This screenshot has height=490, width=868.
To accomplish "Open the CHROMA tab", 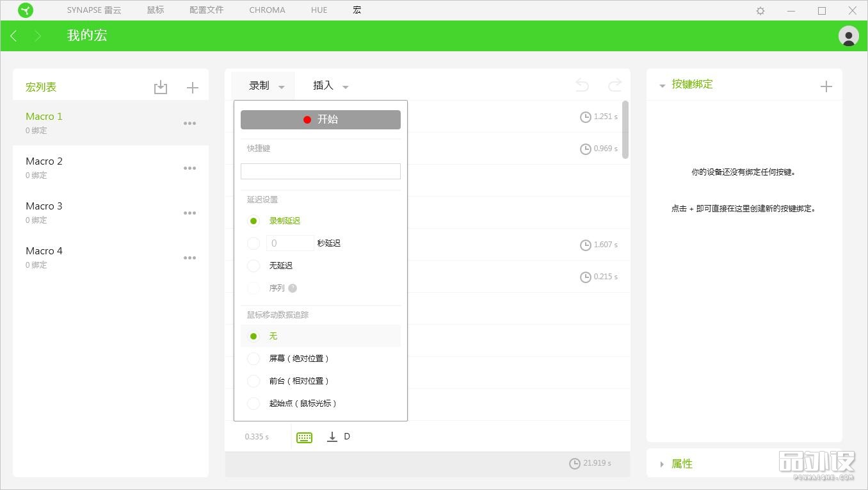I will coord(268,10).
